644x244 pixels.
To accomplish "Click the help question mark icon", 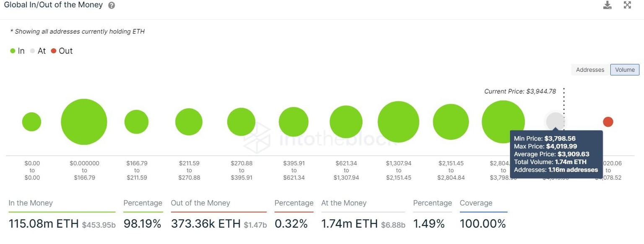I will [110, 5].
